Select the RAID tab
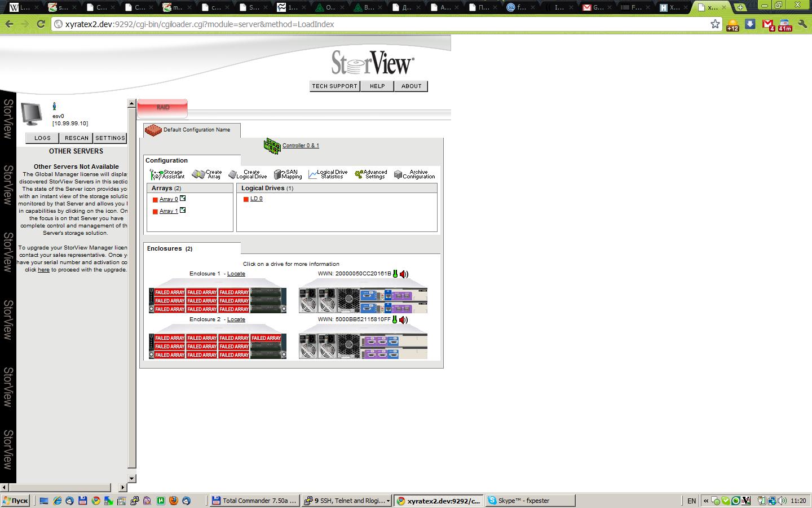This screenshot has height=508, width=812. tap(162, 107)
